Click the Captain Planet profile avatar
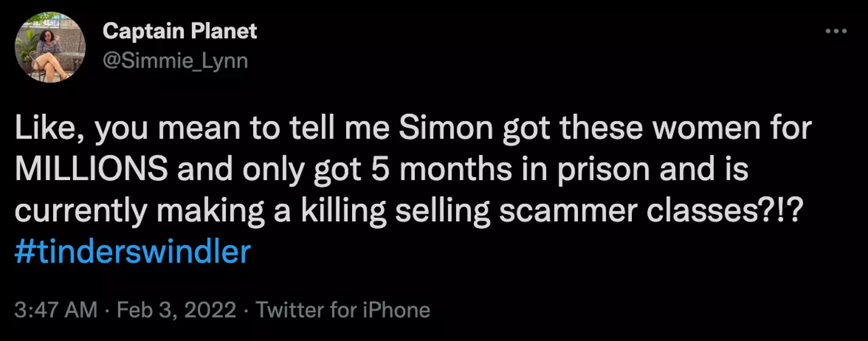 pos(50,48)
